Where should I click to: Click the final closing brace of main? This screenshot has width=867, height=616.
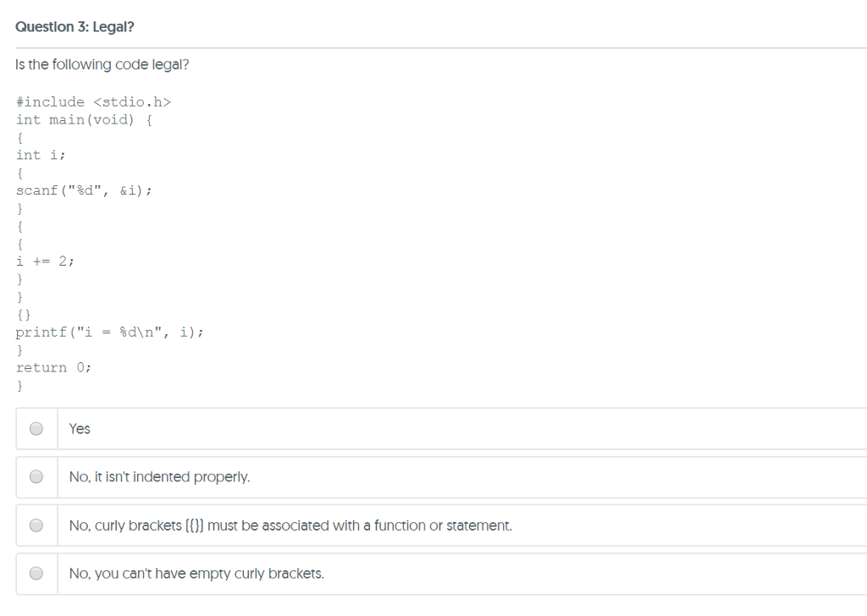(19, 385)
